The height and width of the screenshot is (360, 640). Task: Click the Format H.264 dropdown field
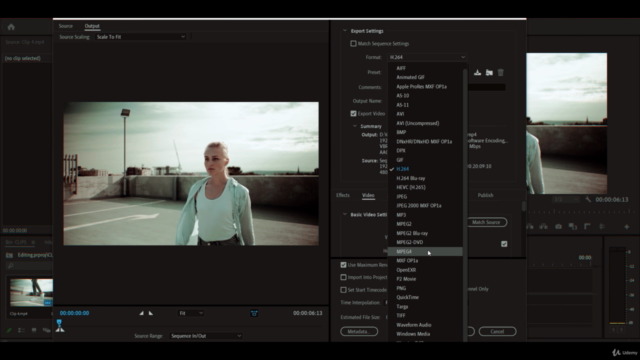coord(427,57)
